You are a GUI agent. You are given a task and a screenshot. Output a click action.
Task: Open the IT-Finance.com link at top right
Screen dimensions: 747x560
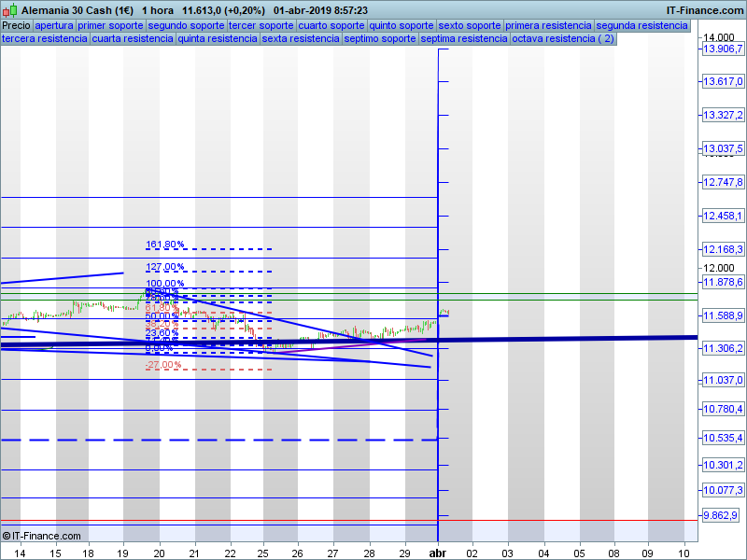(705, 10)
